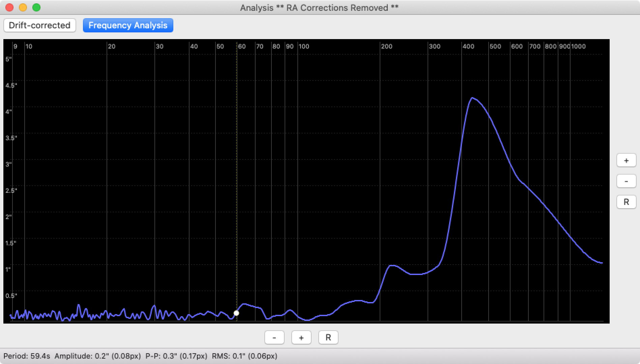Click the RMS readout in status bar
Image resolution: width=640 pixels, height=364 pixels.
tap(244, 356)
